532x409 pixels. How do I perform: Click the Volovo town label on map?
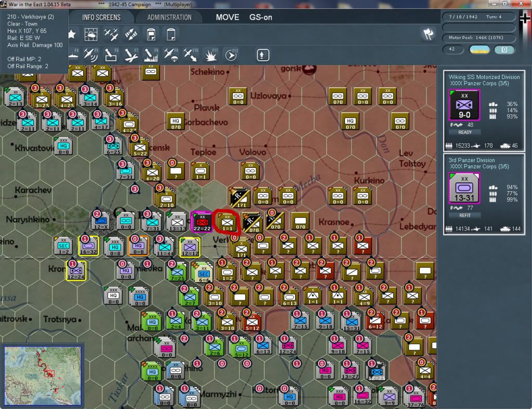tap(252, 152)
